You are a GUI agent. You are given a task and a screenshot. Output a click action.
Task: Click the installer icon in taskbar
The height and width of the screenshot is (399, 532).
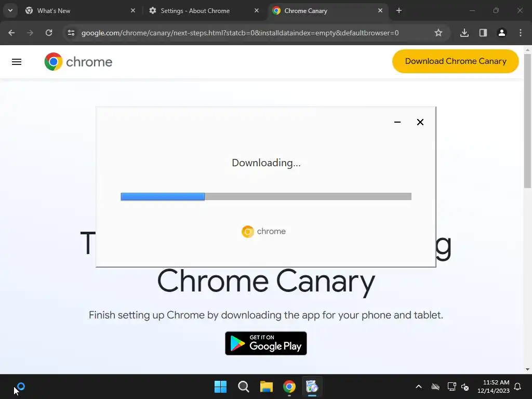point(312,387)
